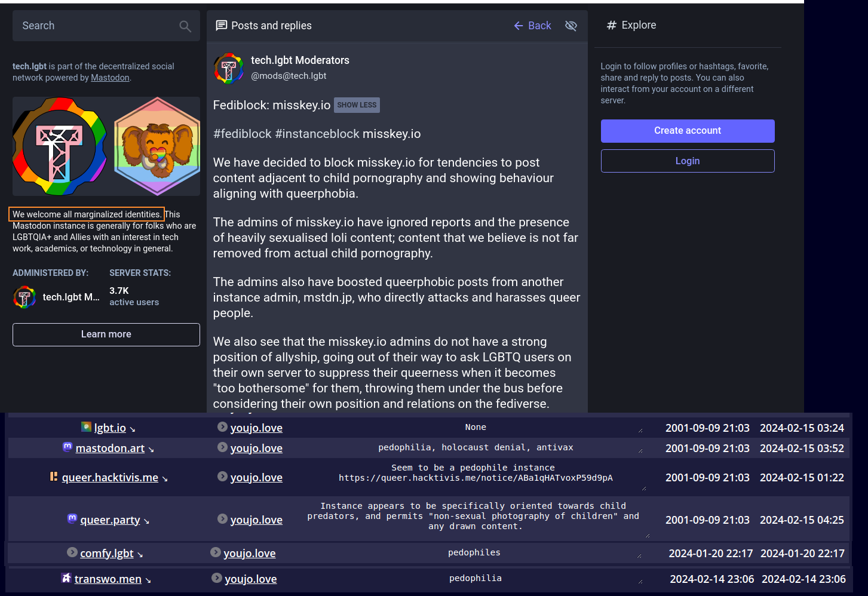Image resolution: width=868 pixels, height=596 pixels.
Task: Click the date '2024-02-15 03:52'
Action: click(802, 448)
